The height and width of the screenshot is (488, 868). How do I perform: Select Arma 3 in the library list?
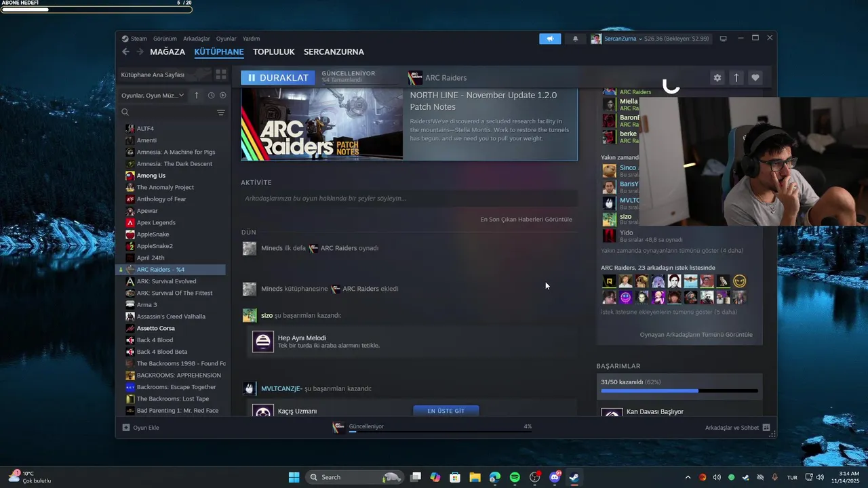[x=146, y=305]
